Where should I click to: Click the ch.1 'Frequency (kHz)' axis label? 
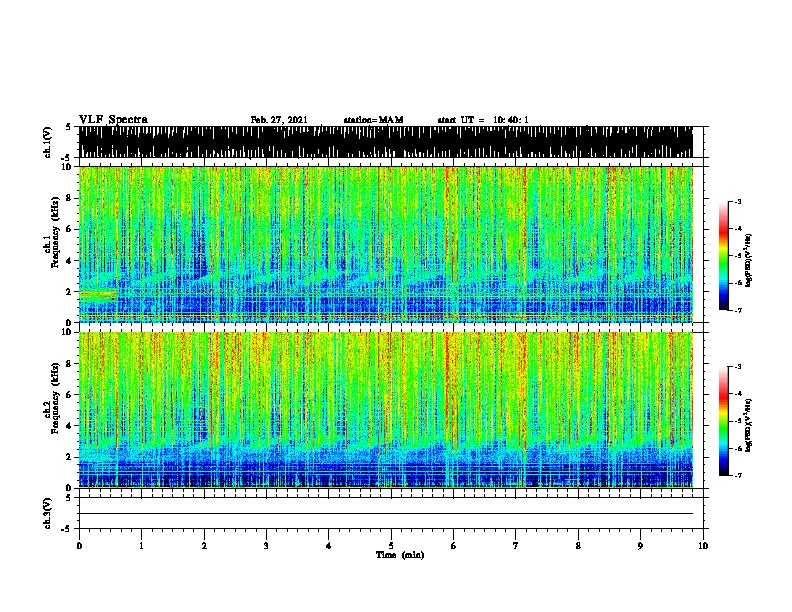[x=55, y=232]
